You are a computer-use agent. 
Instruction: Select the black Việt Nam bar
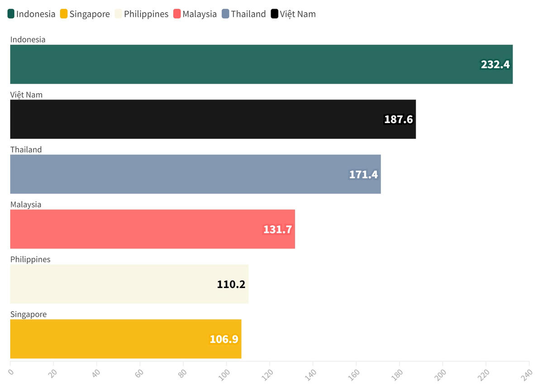coord(195,119)
